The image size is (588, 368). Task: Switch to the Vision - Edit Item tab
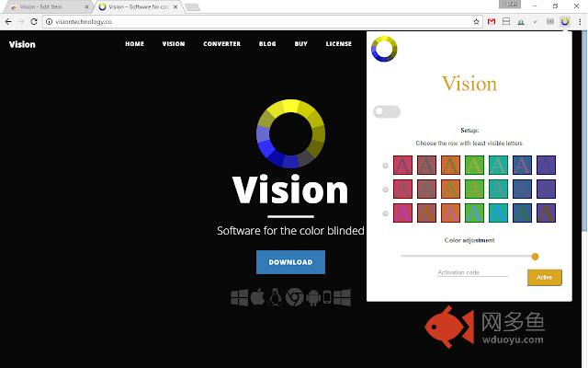click(46, 6)
